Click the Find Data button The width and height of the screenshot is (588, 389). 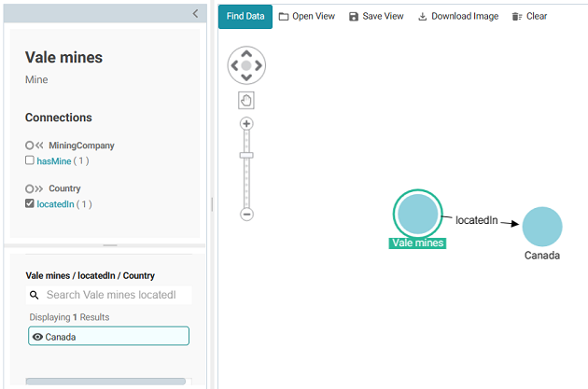point(245,17)
